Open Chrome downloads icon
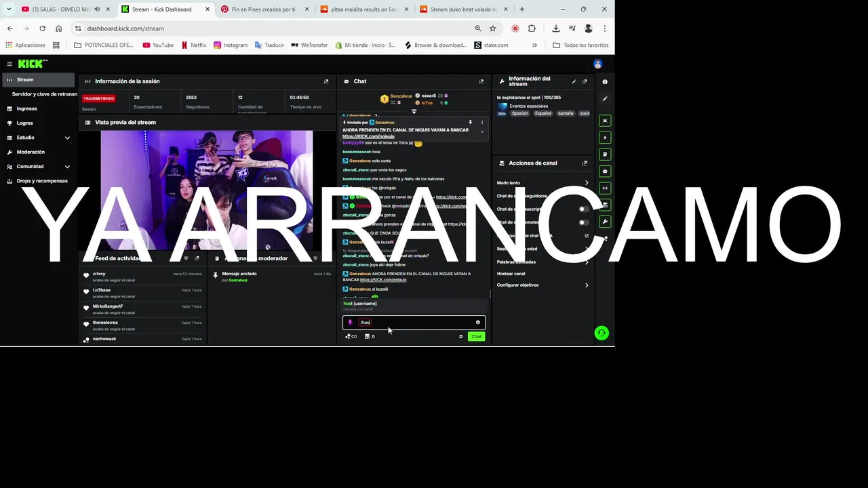The width and height of the screenshot is (868, 488). tap(555, 28)
